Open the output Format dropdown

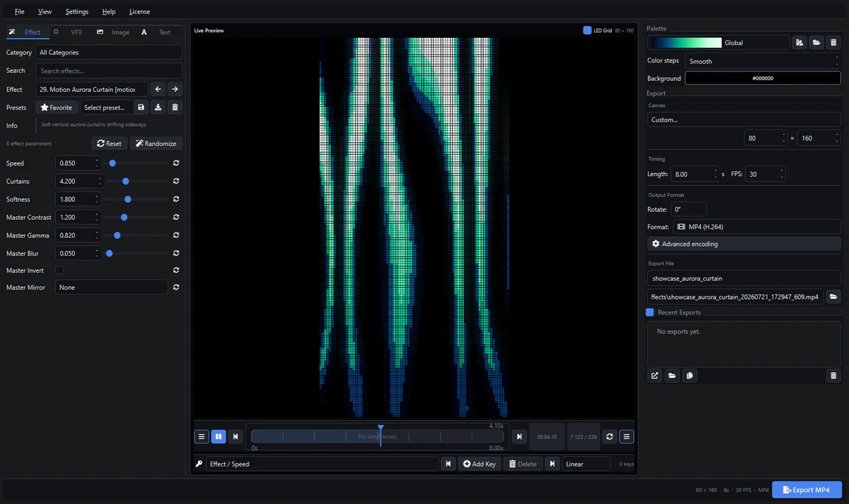point(756,227)
